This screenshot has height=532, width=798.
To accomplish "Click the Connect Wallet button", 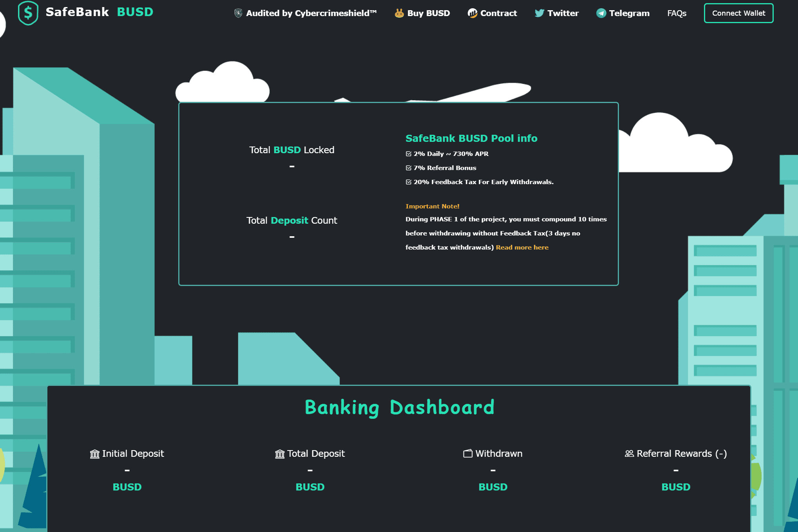I will [738, 13].
